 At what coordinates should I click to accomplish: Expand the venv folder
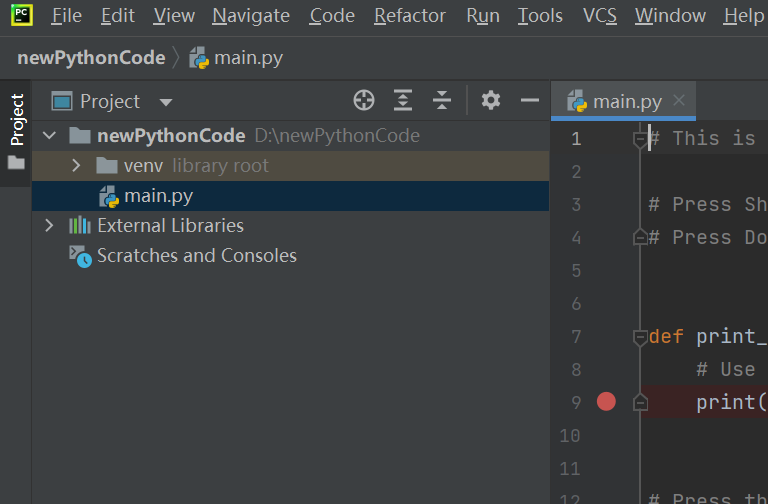pos(76,165)
